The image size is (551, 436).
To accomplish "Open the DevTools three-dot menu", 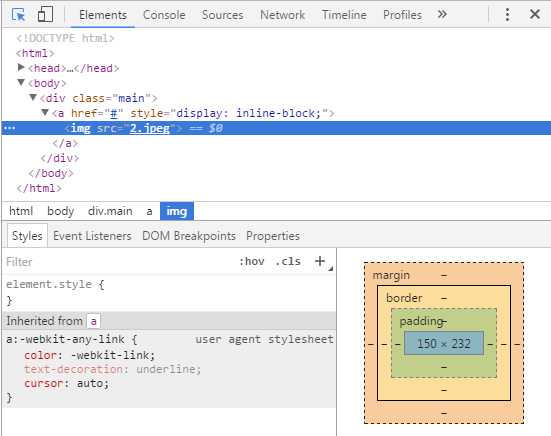I will [507, 14].
